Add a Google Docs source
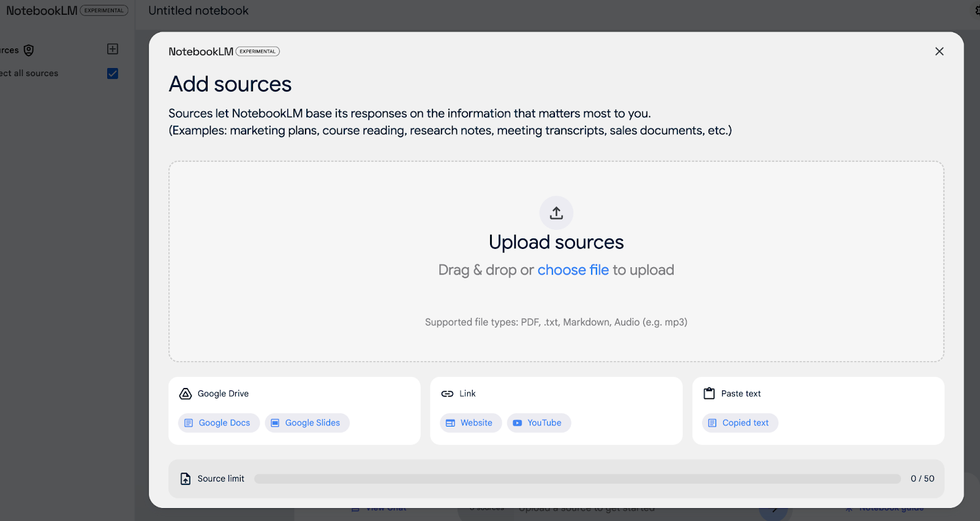 219,423
